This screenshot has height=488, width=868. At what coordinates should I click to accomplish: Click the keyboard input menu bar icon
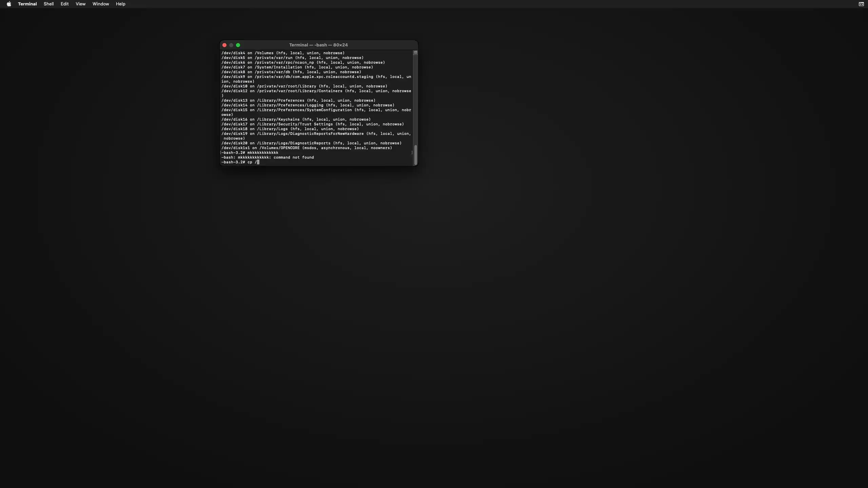tap(861, 4)
